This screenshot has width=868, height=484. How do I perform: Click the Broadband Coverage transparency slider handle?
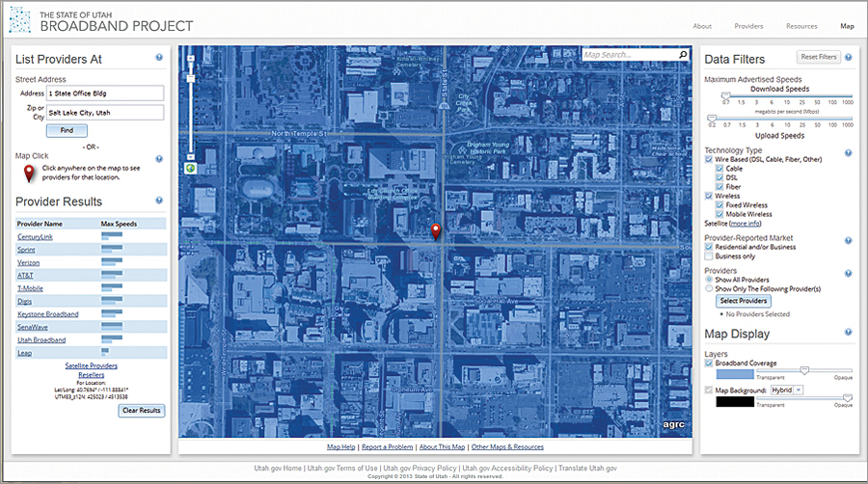point(804,370)
